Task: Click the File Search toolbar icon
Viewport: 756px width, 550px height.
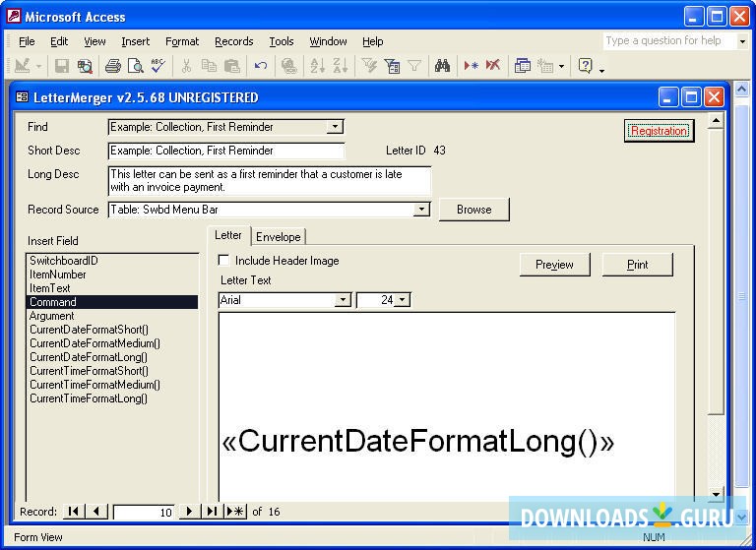Action: (x=85, y=66)
